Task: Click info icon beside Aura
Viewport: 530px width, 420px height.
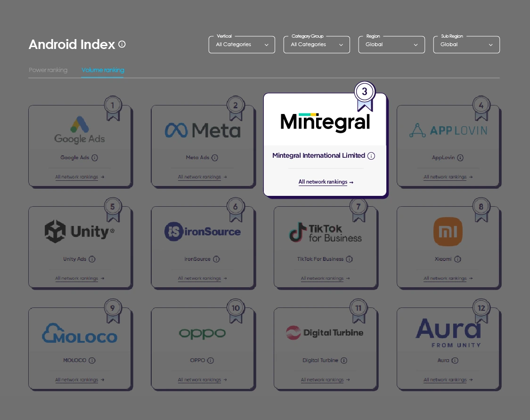Action: [455, 361]
